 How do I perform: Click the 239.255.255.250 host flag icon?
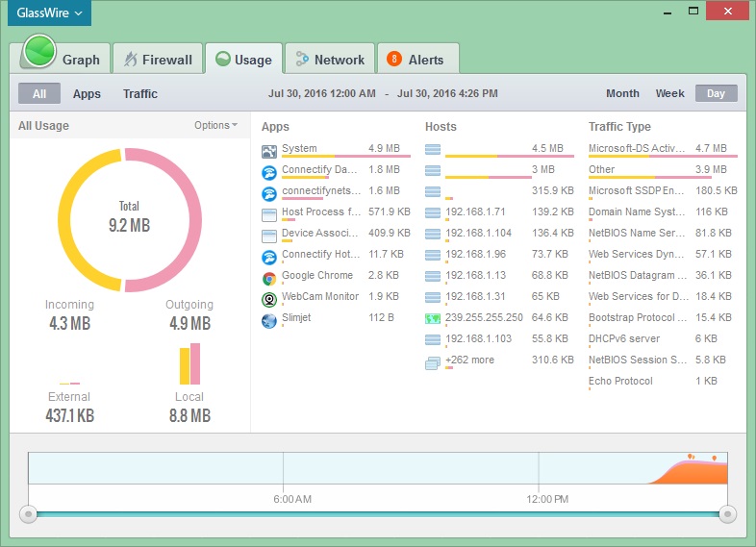tap(433, 318)
